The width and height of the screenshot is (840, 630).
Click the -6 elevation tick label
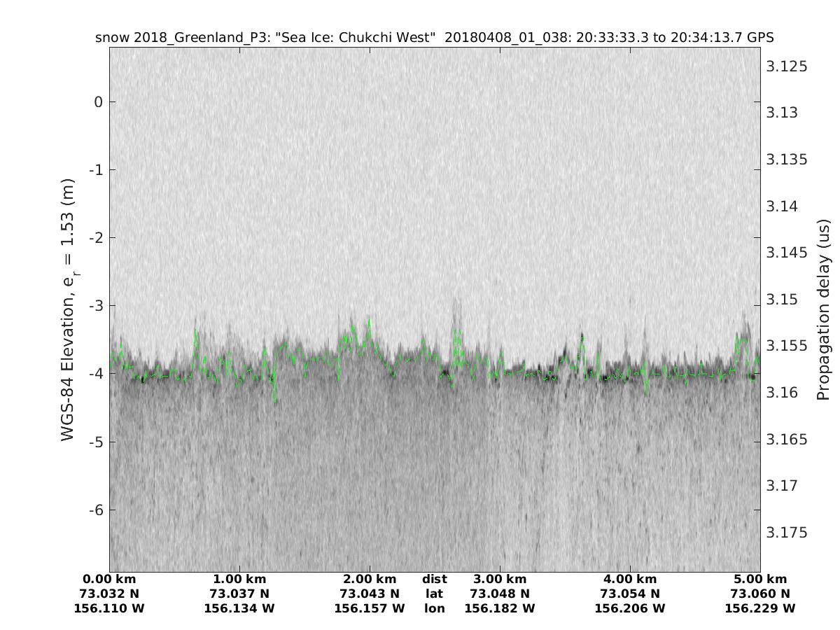pos(96,510)
